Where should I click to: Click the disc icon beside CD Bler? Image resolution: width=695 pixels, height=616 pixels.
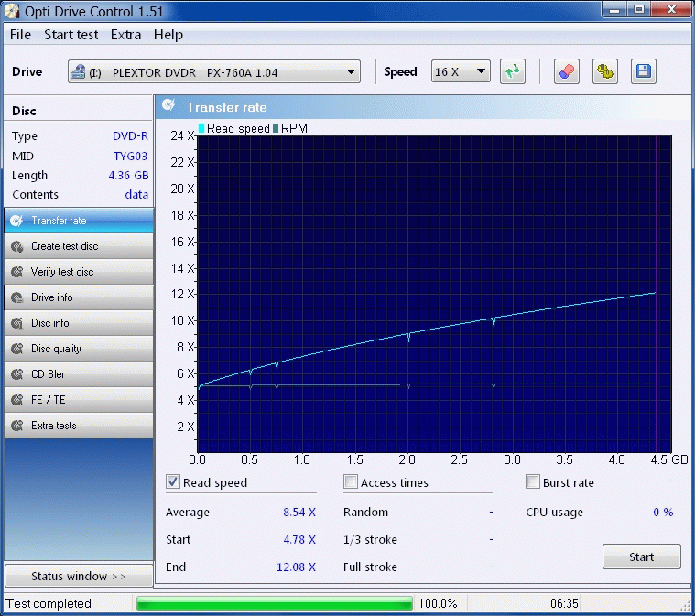pyautogui.click(x=17, y=375)
